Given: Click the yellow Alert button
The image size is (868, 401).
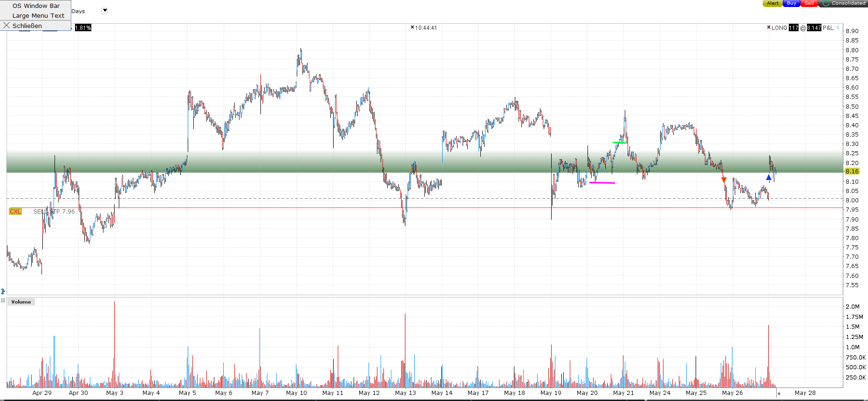Looking at the screenshot, I should (x=772, y=3).
